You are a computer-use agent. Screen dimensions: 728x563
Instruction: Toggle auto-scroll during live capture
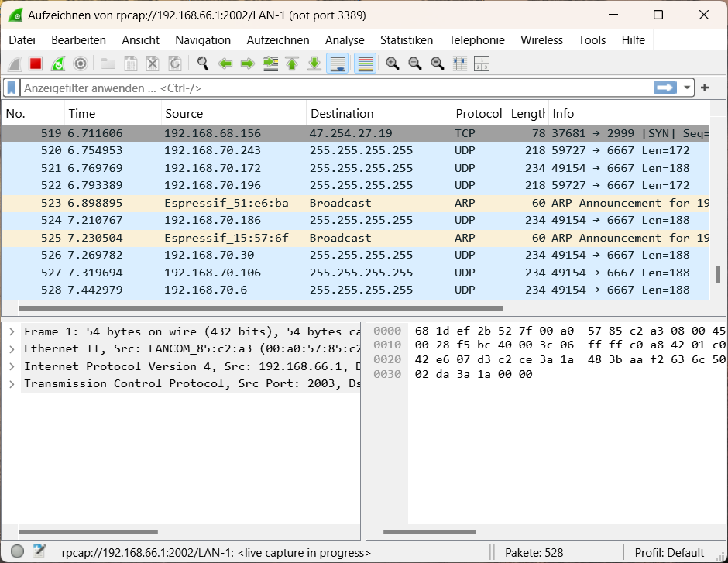pyautogui.click(x=337, y=63)
